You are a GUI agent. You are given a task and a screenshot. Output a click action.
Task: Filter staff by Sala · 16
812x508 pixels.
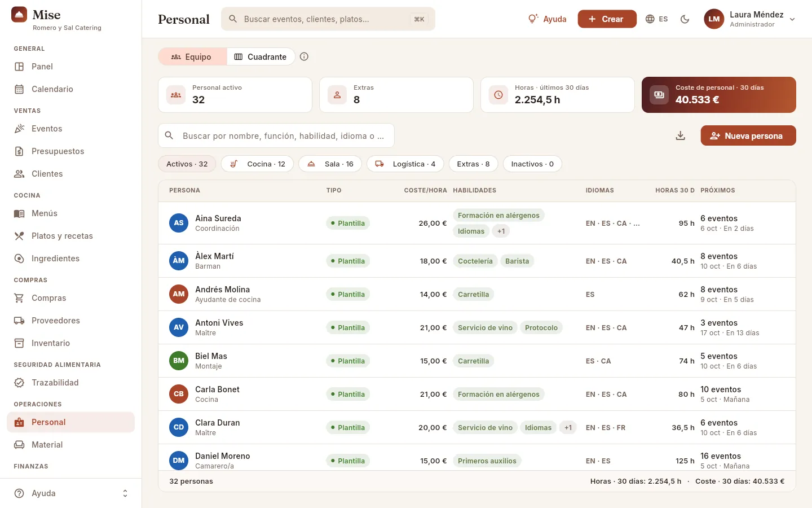point(330,164)
